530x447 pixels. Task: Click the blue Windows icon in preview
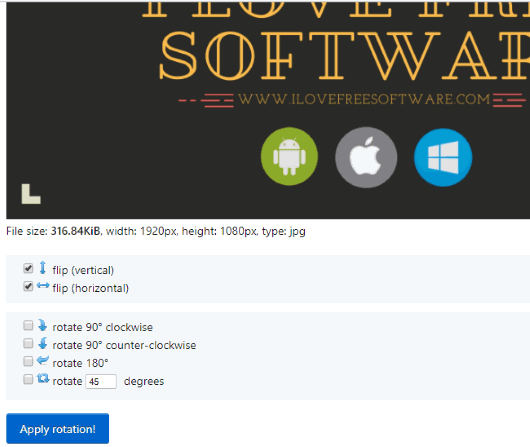(x=443, y=157)
